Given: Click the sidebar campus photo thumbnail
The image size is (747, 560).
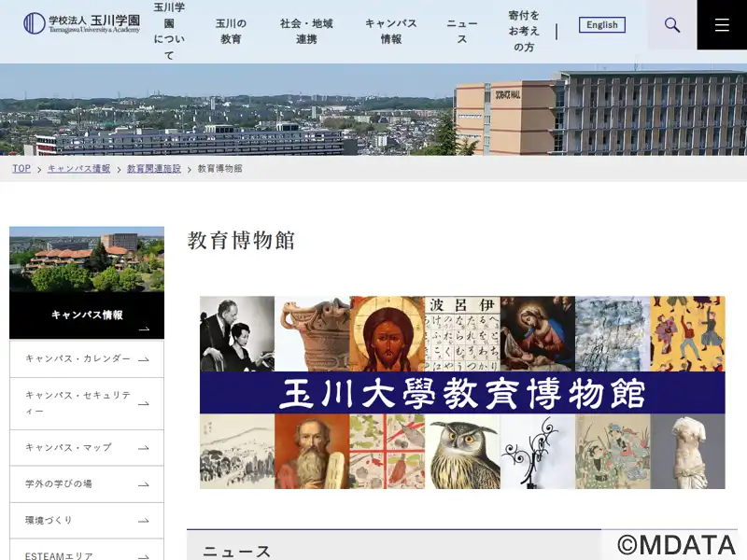Looking at the screenshot, I should coord(87,259).
